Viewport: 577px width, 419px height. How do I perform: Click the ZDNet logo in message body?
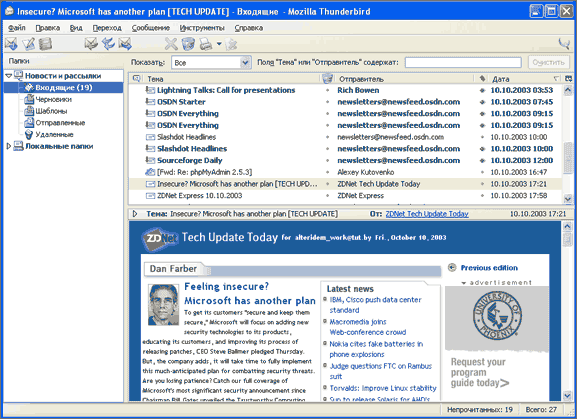(160, 239)
